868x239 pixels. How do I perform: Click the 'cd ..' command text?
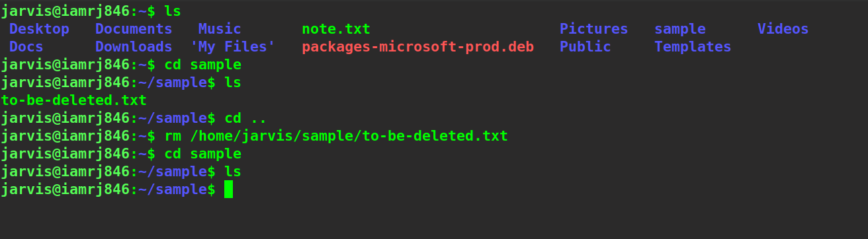(x=245, y=118)
